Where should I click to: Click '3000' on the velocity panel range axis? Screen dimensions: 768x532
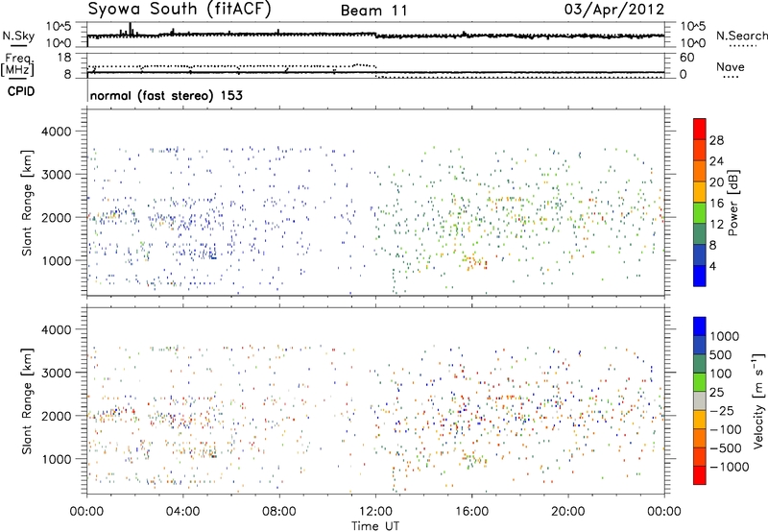57,373
